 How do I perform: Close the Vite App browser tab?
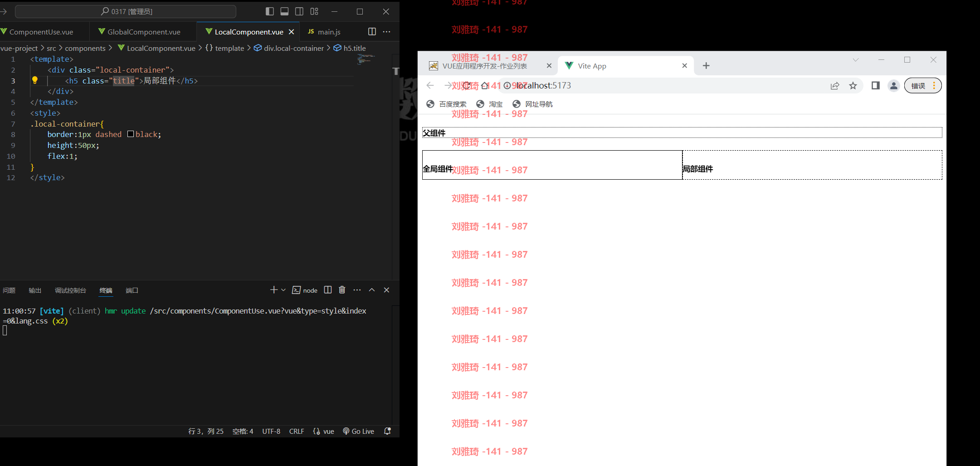(x=684, y=66)
